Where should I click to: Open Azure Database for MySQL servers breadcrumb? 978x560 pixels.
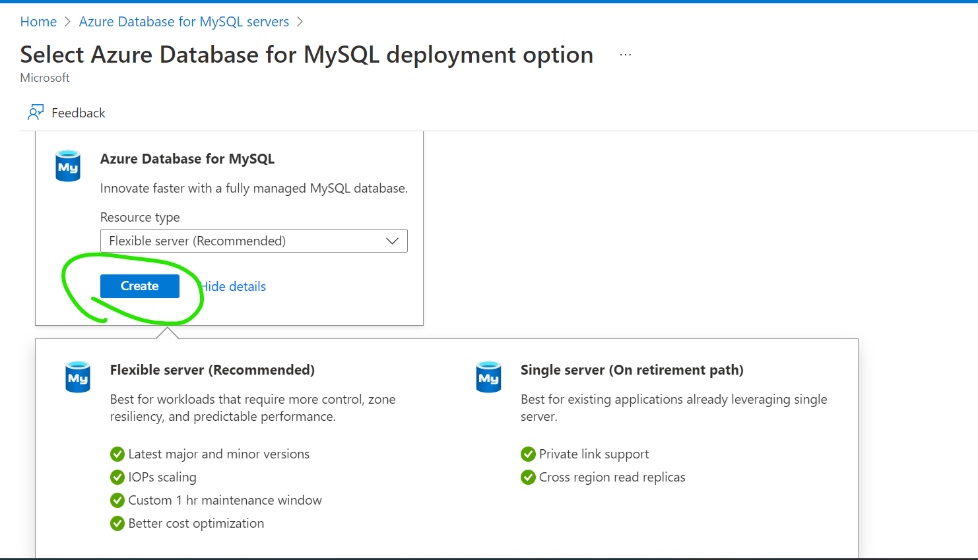184,22
